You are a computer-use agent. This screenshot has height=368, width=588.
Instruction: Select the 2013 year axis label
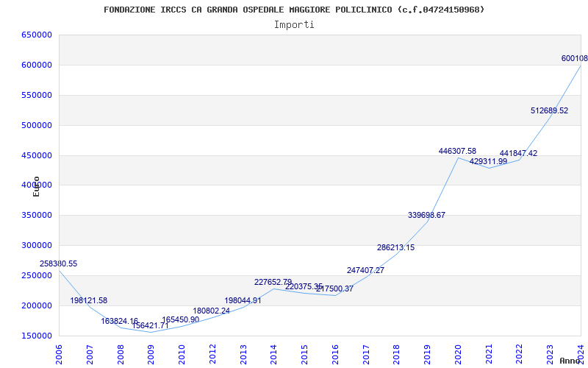click(x=243, y=354)
